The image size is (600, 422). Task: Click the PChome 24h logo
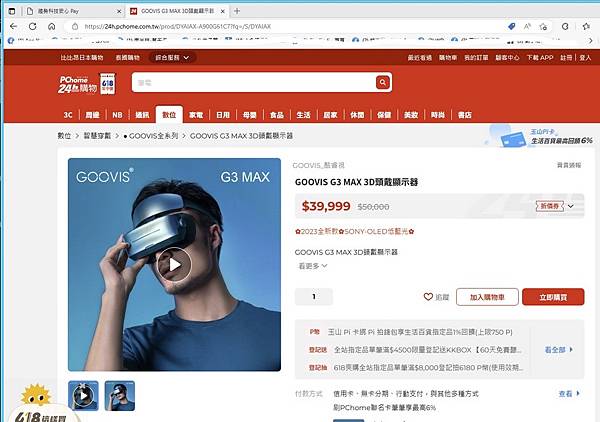tap(78, 84)
